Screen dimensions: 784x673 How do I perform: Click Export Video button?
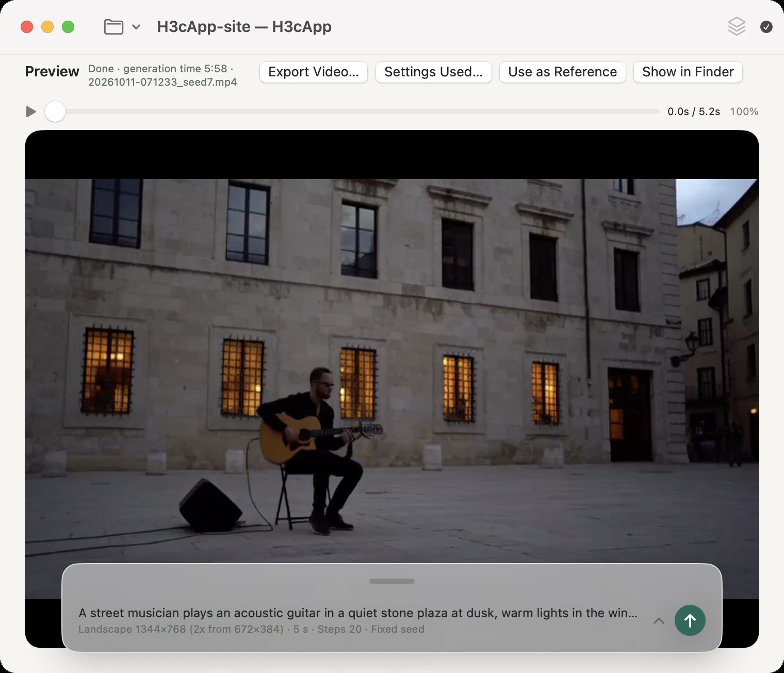pyautogui.click(x=314, y=72)
